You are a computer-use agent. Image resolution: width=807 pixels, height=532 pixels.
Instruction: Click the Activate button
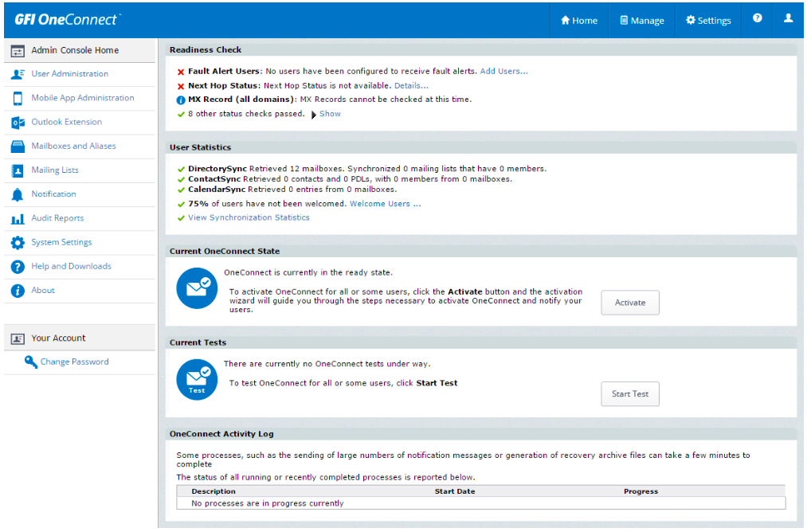click(630, 303)
